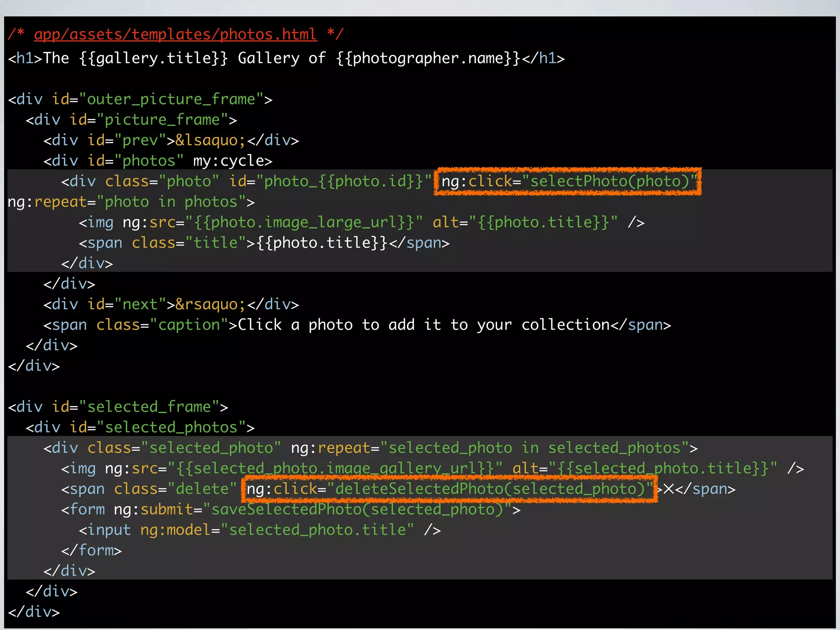
Task: Click the outer_picture_frame div line
Action: click(140, 99)
